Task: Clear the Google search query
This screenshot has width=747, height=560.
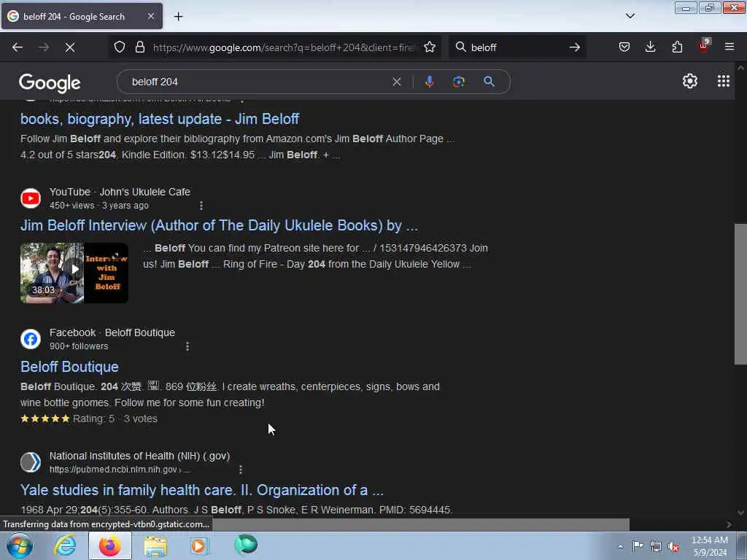Action: point(396,82)
